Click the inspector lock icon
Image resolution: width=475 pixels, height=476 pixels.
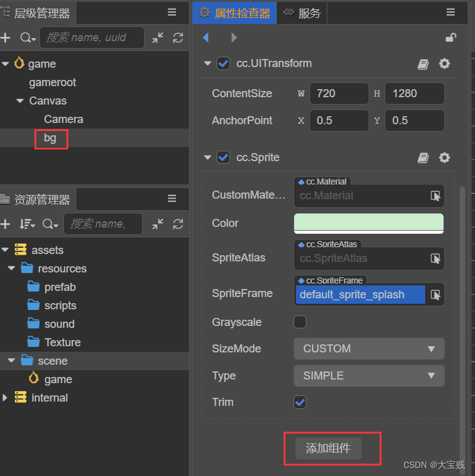click(450, 38)
